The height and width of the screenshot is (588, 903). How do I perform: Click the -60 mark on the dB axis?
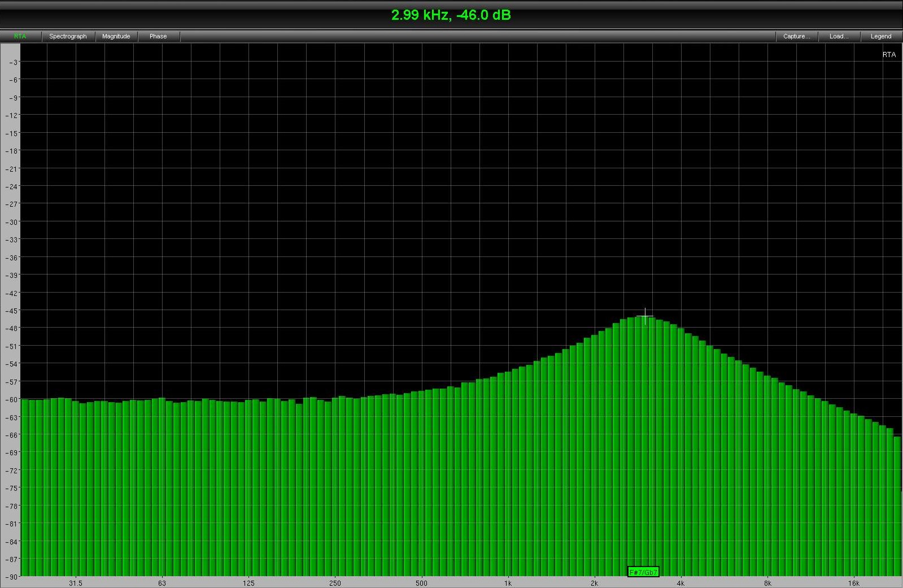[x=11, y=399]
